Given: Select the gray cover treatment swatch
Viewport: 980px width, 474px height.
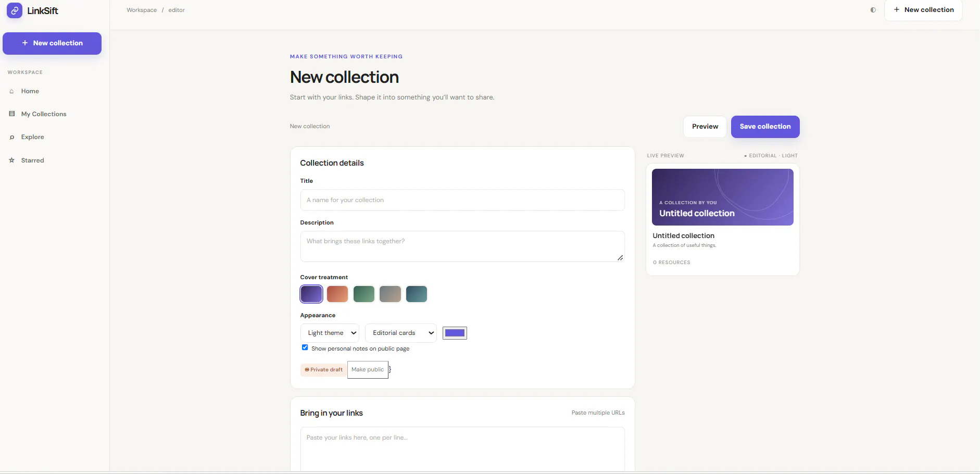Looking at the screenshot, I should click(390, 294).
